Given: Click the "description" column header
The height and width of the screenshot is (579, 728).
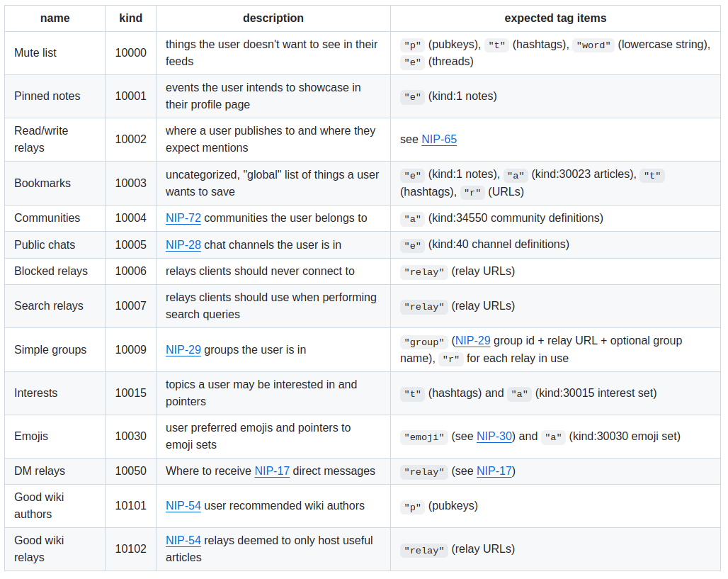Looking at the screenshot, I should [x=273, y=18].
